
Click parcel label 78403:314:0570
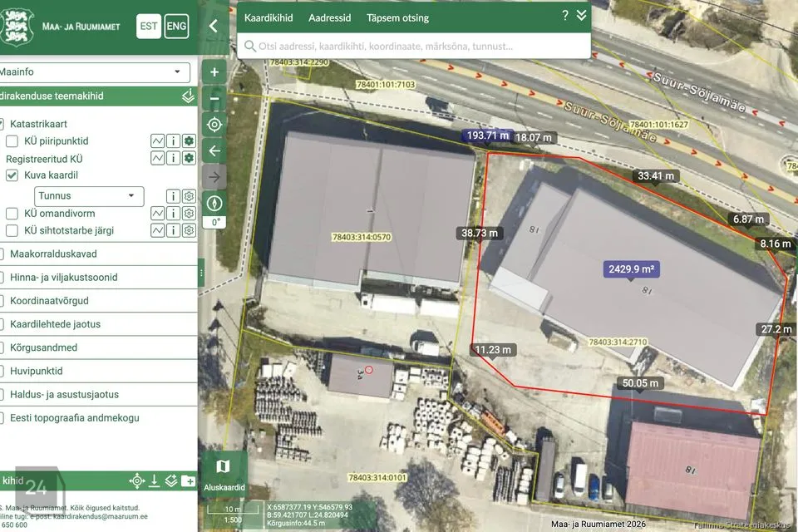pyautogui.click(x=362, y=237)
